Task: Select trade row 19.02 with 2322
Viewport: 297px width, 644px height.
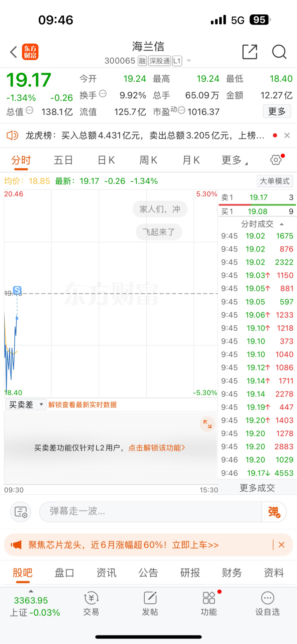Action: 257,262
